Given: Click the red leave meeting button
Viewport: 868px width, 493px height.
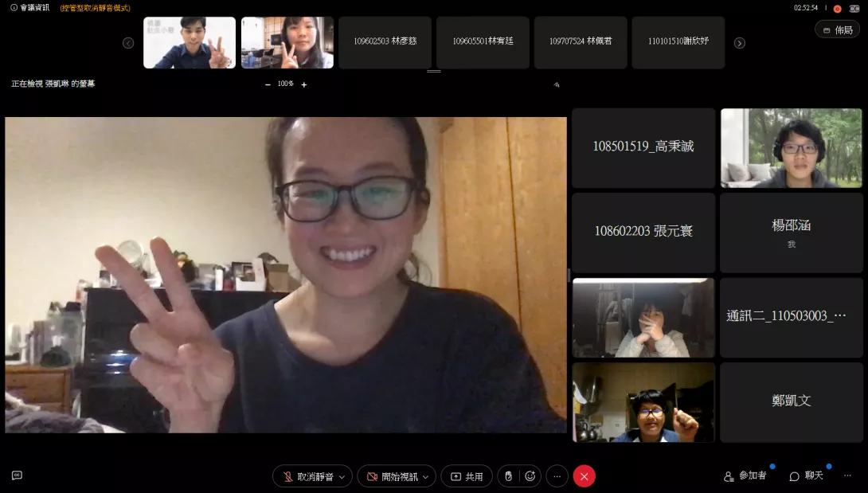Looking at the screenshot, I should [x=584, y=476].
